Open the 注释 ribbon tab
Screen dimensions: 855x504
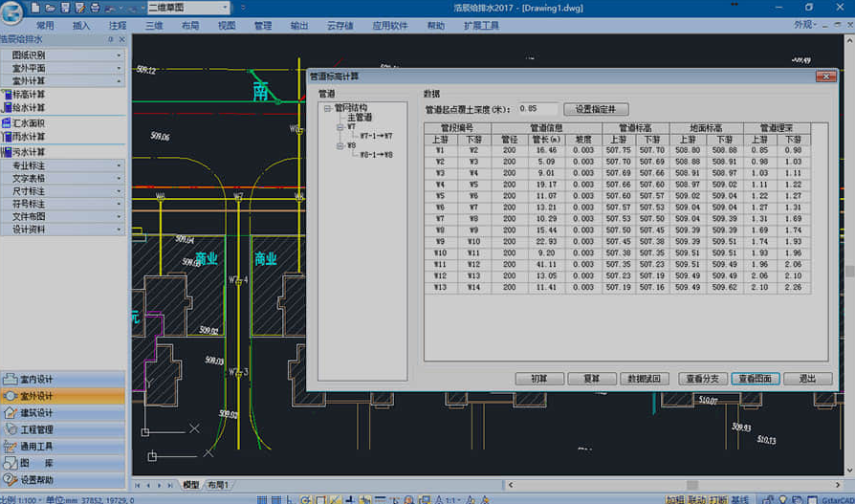(x=118, y=26)
